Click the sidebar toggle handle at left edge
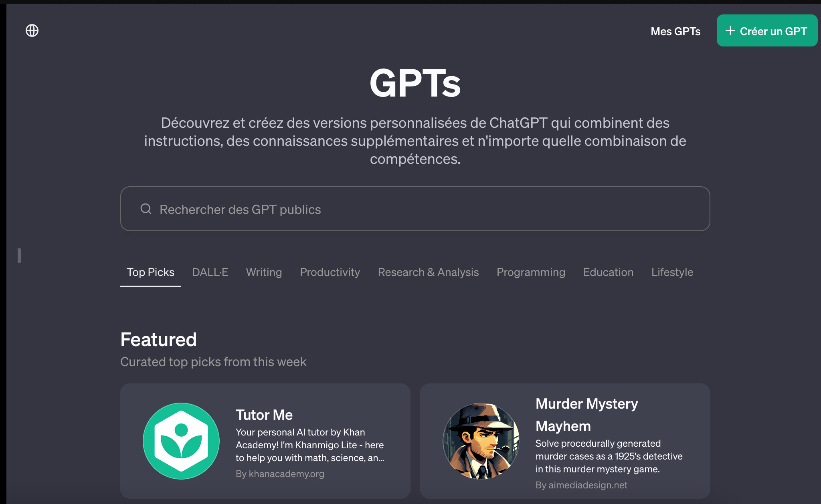821x504 pixels. [x=19, y=256]
